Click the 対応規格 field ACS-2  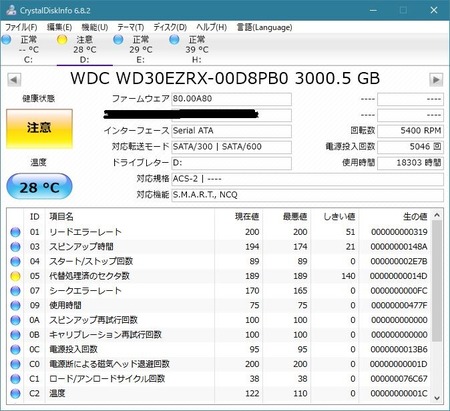click(x=307, y=179)
